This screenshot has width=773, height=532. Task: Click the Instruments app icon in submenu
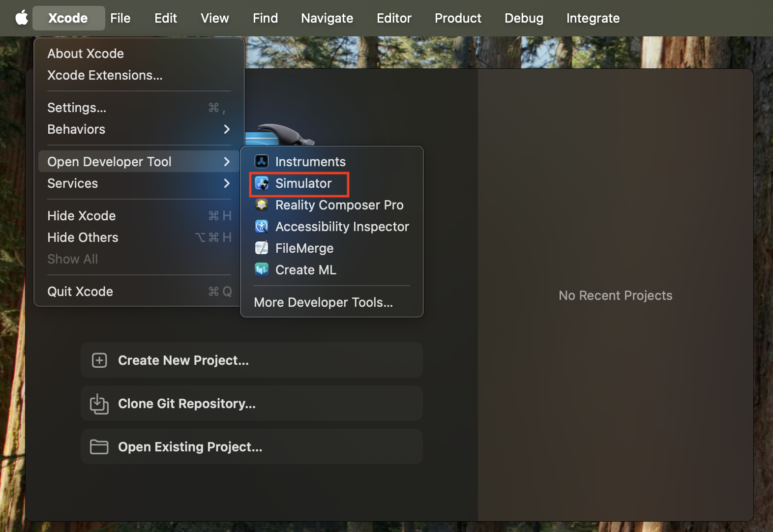[x=262, y=161]
